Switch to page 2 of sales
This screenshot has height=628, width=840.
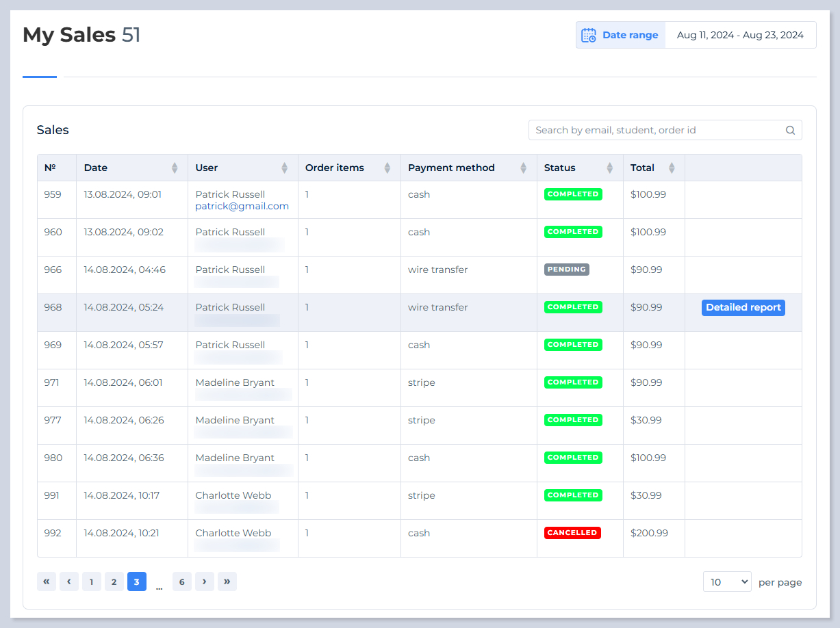click(x=114, y=581)
